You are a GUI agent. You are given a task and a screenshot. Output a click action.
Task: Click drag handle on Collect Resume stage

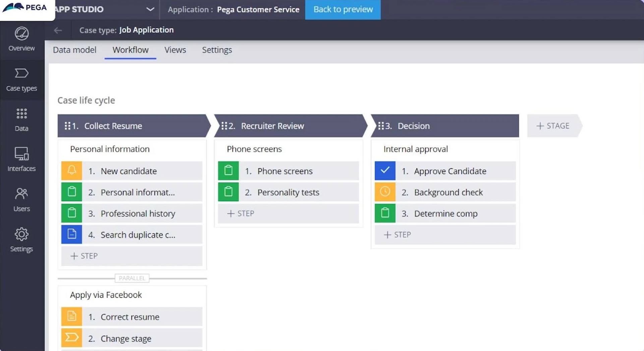(x=67, y=126)
